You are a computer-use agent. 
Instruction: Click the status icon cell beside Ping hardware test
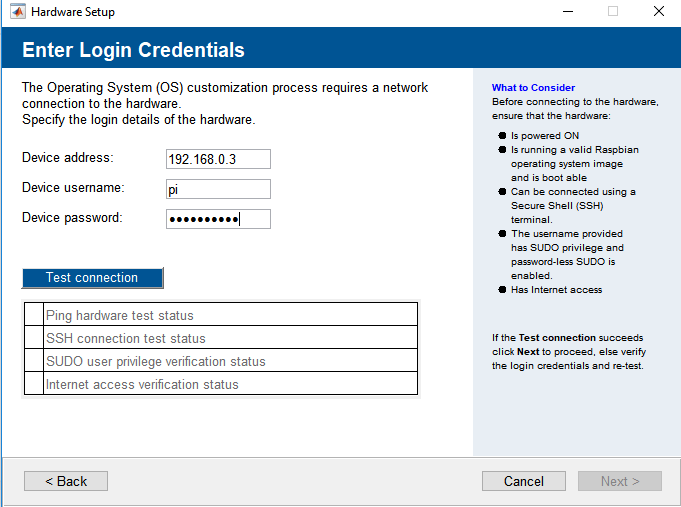[33, 315]
